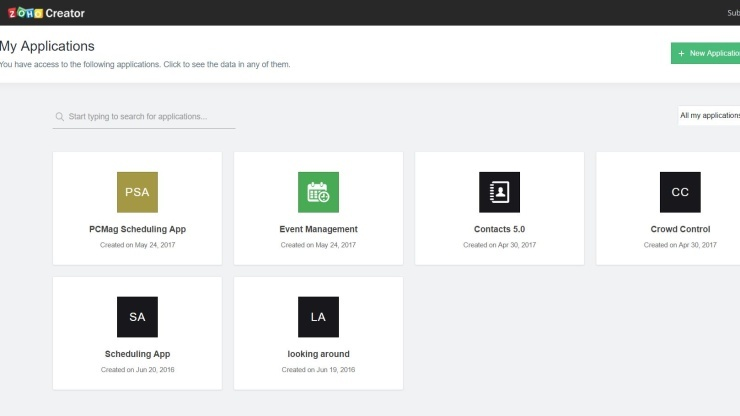Click 'Created on May 24, 2017' under Event Management
This screenshot has height=416, width=740.
tap(318, 245)
